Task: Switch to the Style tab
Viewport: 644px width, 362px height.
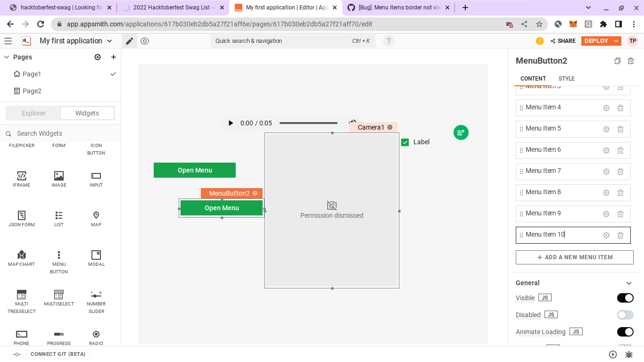Action: click(x=567, y=79)
